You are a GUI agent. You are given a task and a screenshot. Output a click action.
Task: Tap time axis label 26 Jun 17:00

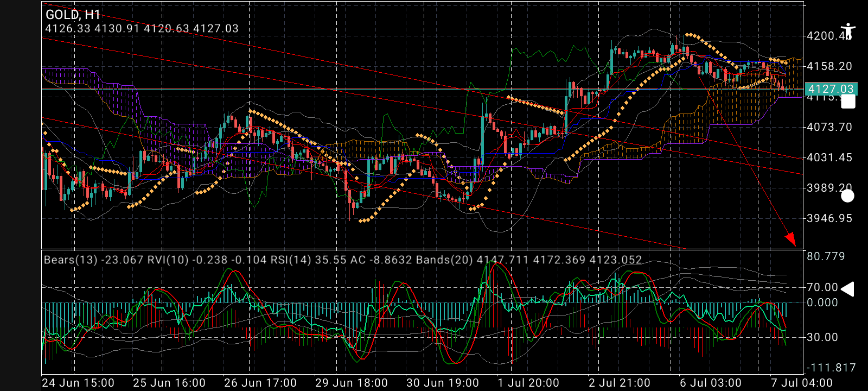[260, 383]
